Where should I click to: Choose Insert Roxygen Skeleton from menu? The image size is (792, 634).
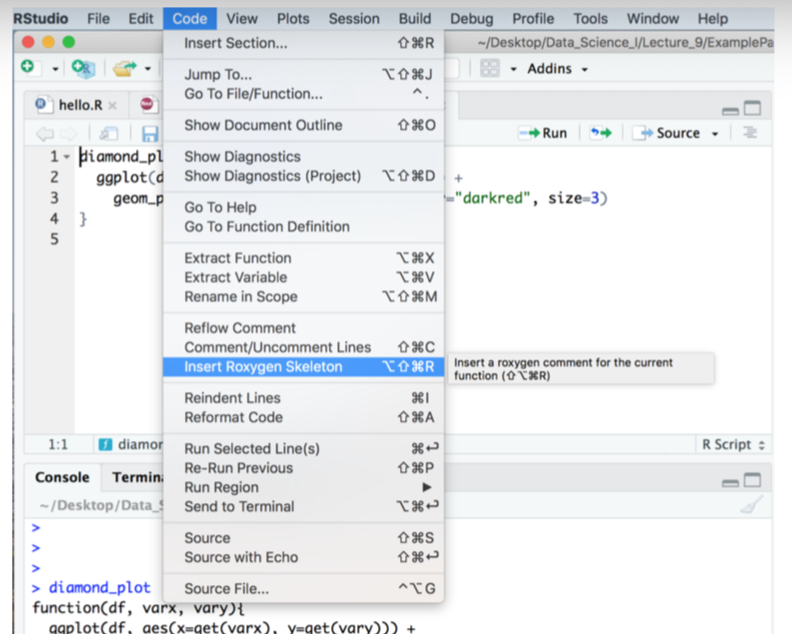(x=263, y=367)
